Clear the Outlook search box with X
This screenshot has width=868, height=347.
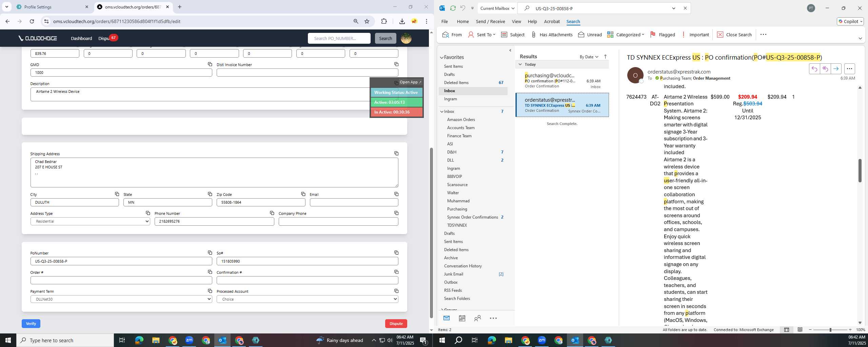[x=685, y=8]
